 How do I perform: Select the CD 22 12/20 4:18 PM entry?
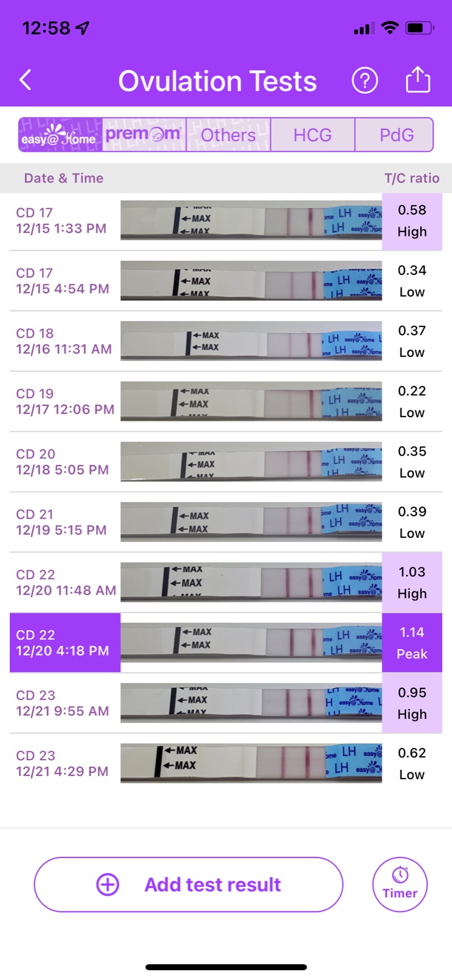(x=65, y=643)
